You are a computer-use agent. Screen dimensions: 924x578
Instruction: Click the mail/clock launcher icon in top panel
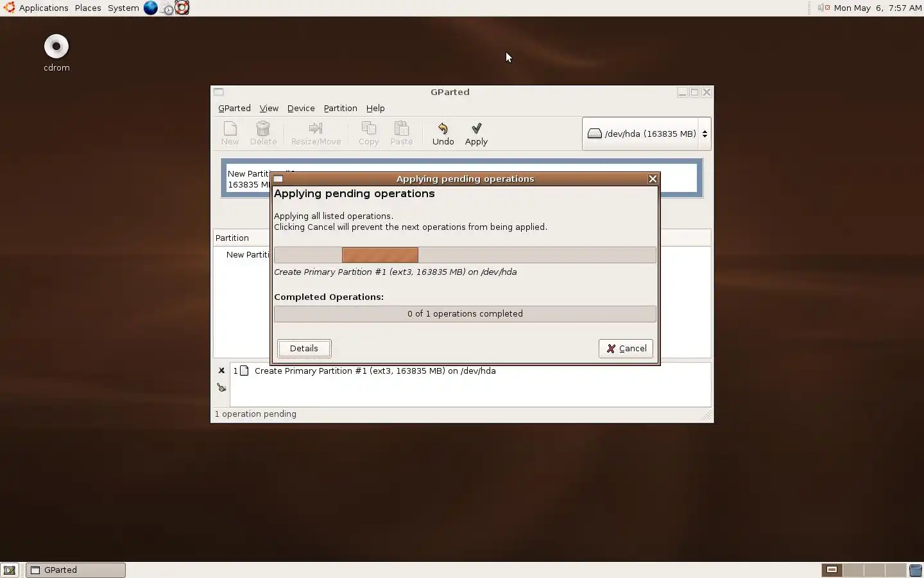[167, 8]
